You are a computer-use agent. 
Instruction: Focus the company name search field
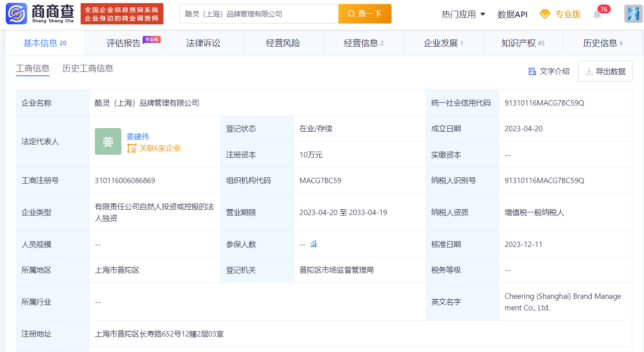click(x=259, y=14)
